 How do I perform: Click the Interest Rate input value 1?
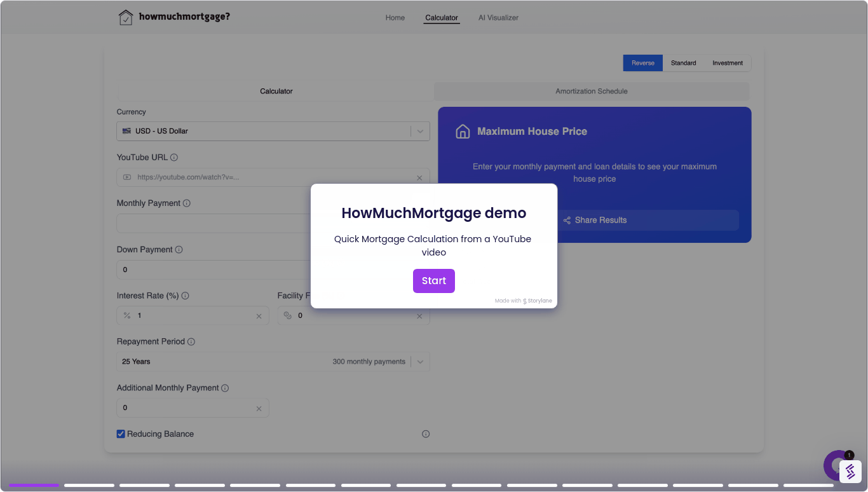pos(140,315)
